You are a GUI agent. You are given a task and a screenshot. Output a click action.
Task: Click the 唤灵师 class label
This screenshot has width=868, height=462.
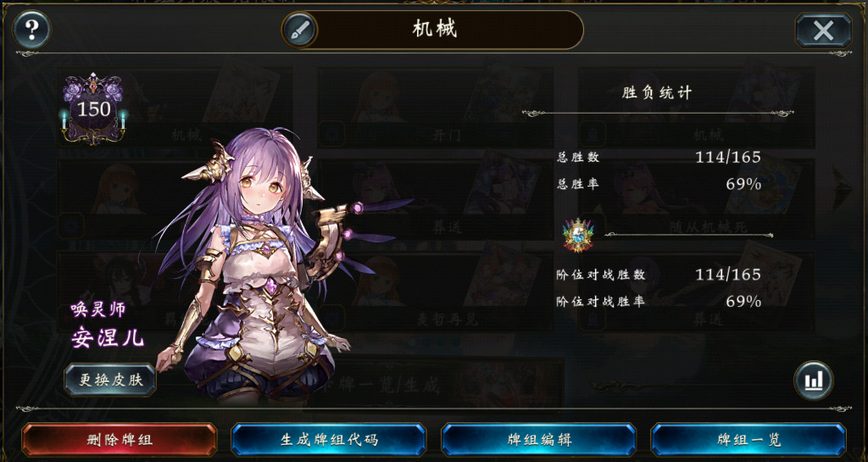[x=98, y=309]
